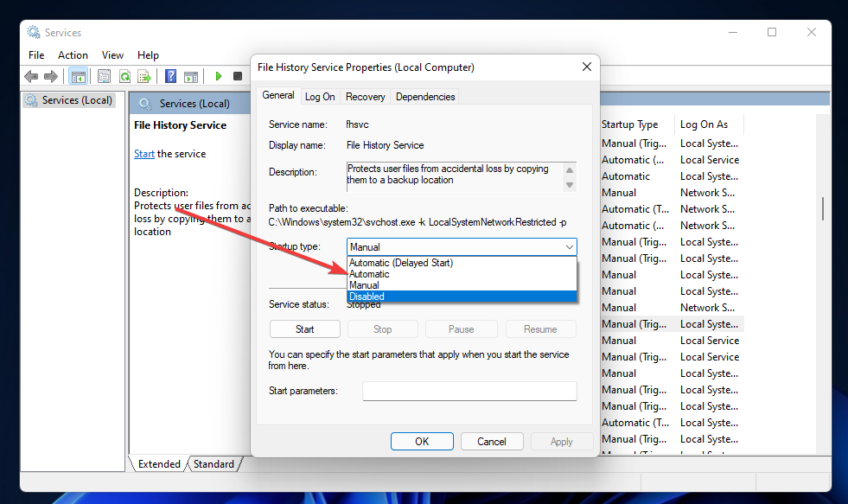Click the Services list vertical scrollbar thumb
The width and height of the screenshot is (848, 504).
pyautogui.click(x=823, y=208)
